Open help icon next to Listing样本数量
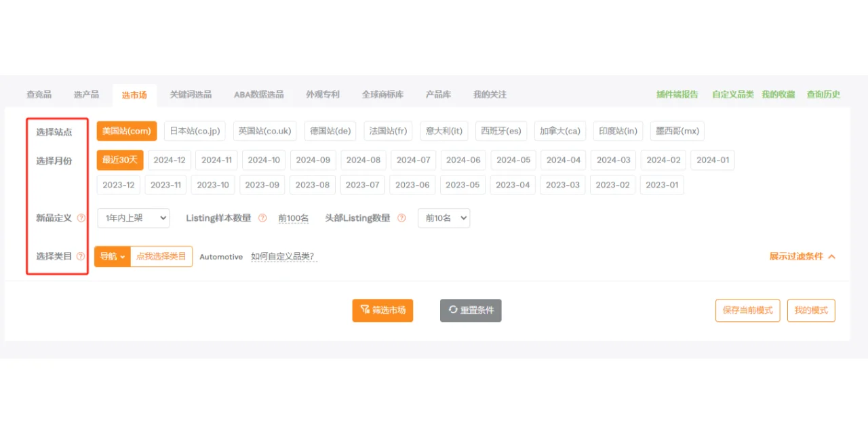The width and height of the screenshot is (868, 433). pos(262,218)
